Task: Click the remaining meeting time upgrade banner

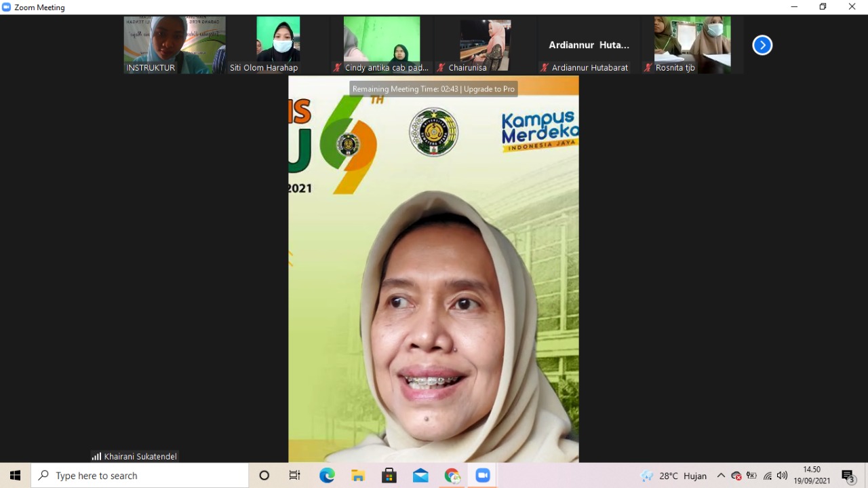Action: (x=433, y=89)
